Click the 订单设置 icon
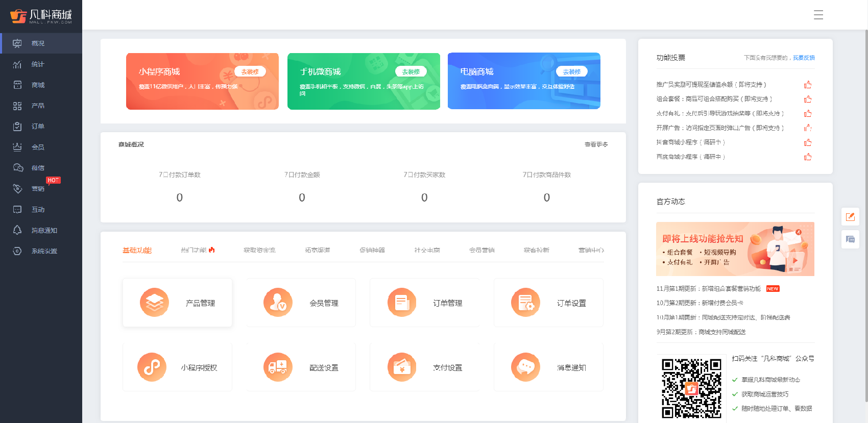The height and width of the screenshot is (423, 868). pyautogui.click(x=525, y=303)
